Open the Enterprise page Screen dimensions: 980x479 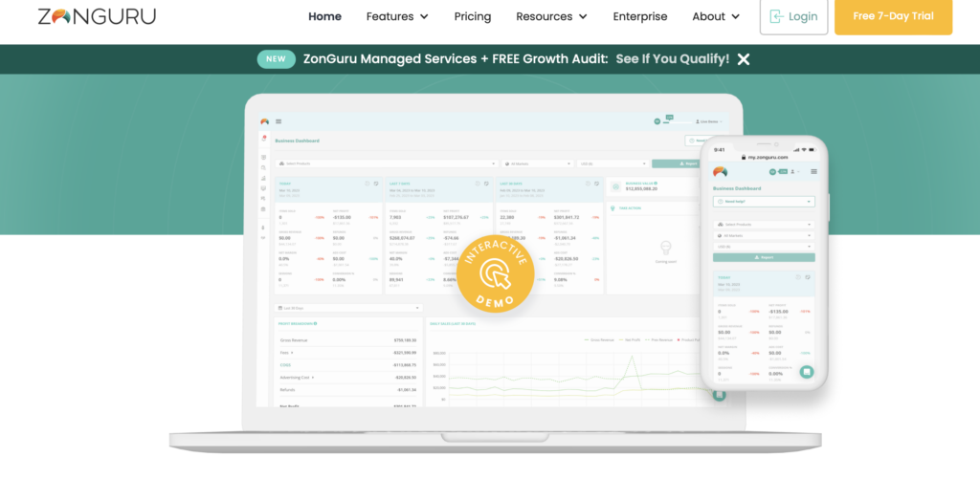(x=640, y=16)
